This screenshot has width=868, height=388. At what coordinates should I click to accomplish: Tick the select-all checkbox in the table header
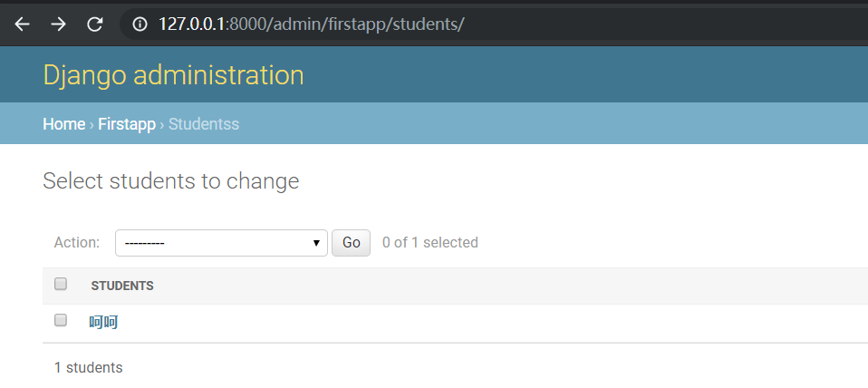coord(61,285)
